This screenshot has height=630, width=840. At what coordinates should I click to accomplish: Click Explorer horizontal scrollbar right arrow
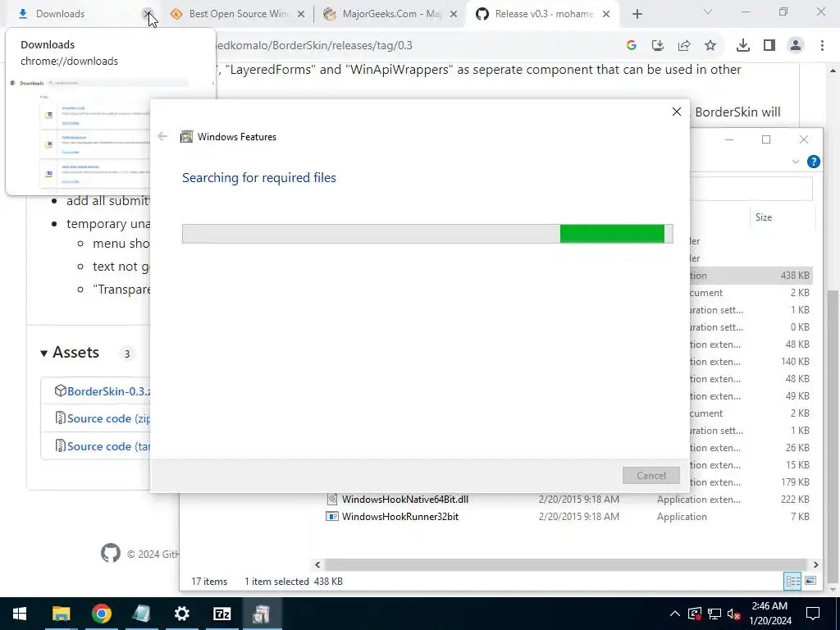[815, 564]
